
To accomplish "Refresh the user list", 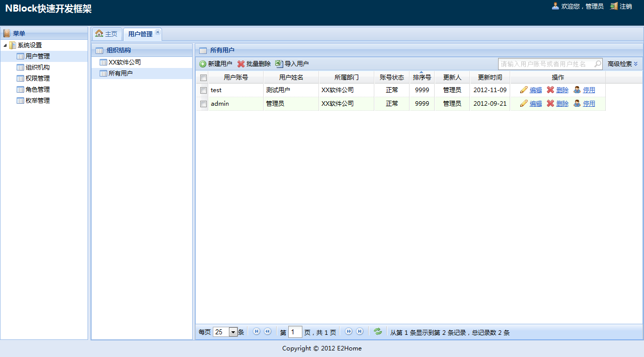I will (378, 331).
